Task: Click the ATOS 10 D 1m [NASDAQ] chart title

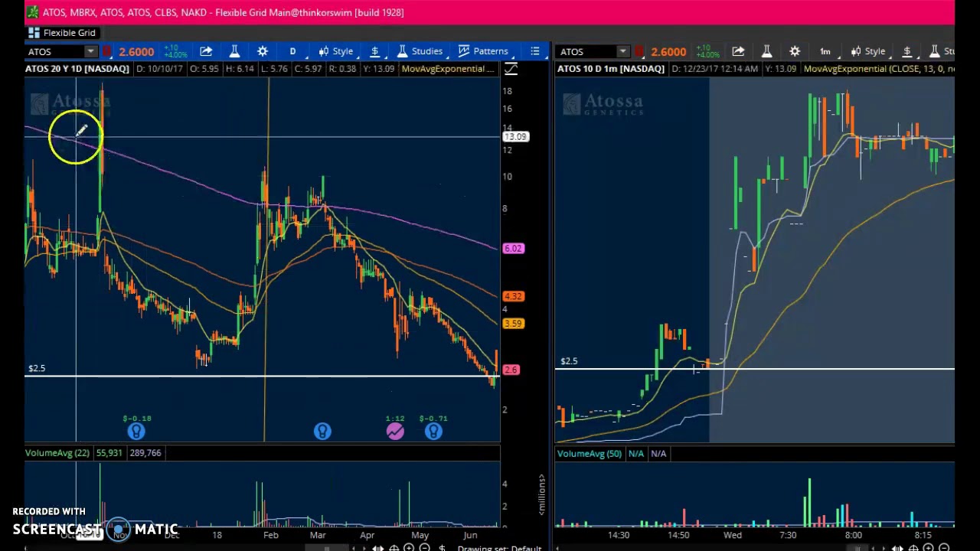Action: click(611, 69)
